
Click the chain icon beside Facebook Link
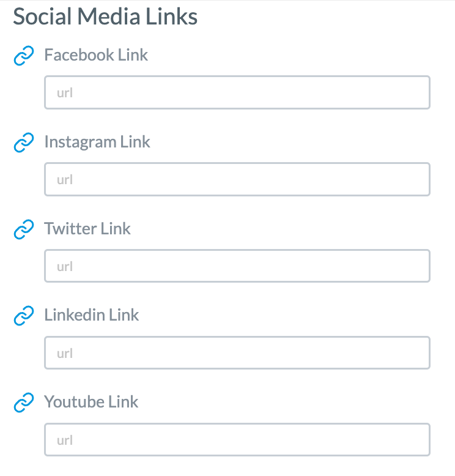pyautogui.click(x=24, y=56)
